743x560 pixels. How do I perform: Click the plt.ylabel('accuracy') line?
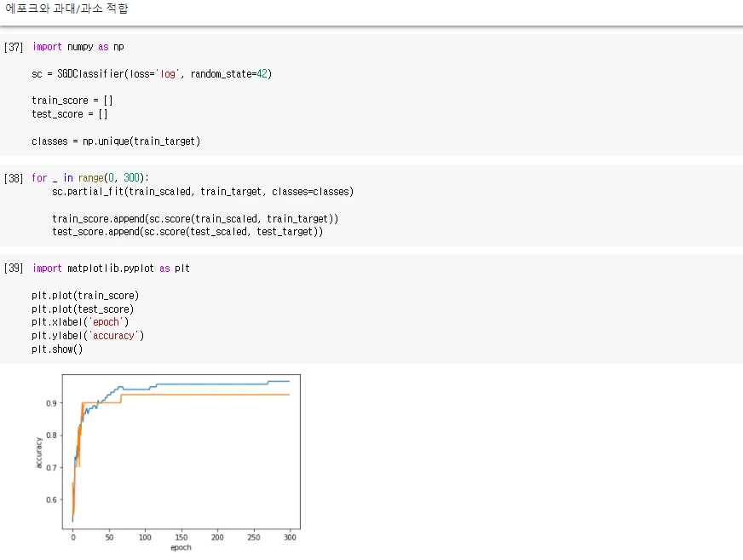(88, 336)
